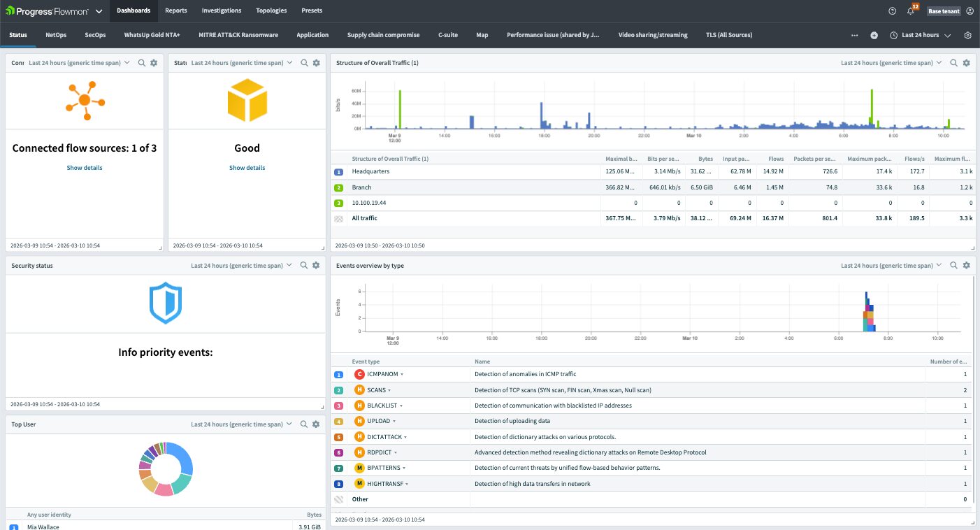Click the Base tenant button
This screenshot has width=980, height=530.
tap(944, 11)
